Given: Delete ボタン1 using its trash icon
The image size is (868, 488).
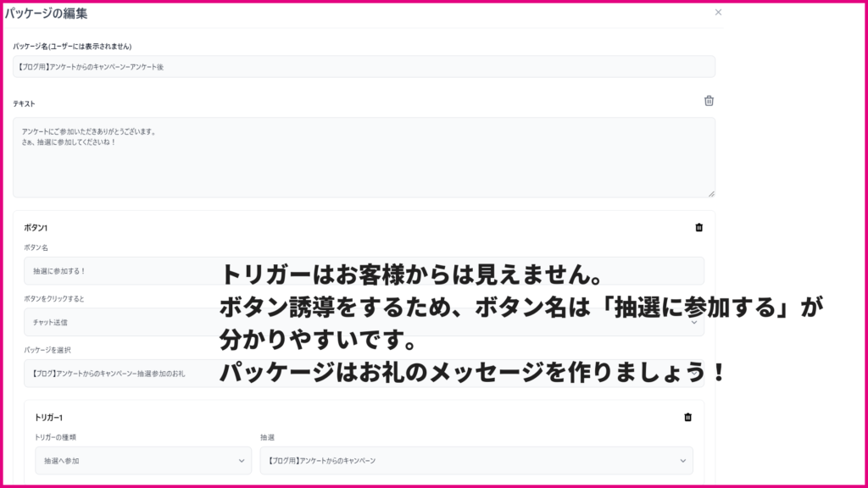Looking at the screenshot, I should click(x=698, y=227).
